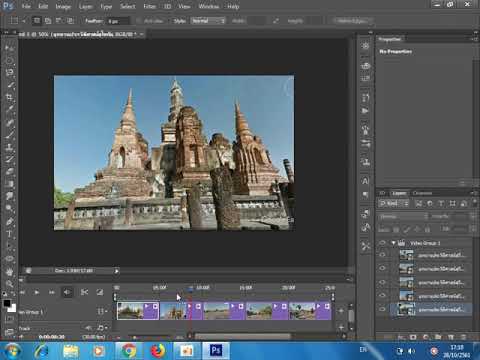This screenshot has width=480, height=360.
Task: Select the Gradient tool
Action: click(9, 184)
